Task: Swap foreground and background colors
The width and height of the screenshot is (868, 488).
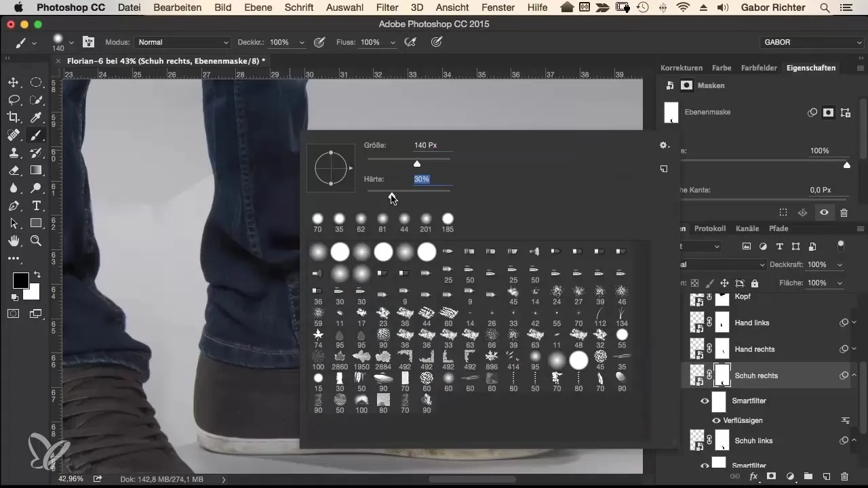Action: (x=37, y=275)
